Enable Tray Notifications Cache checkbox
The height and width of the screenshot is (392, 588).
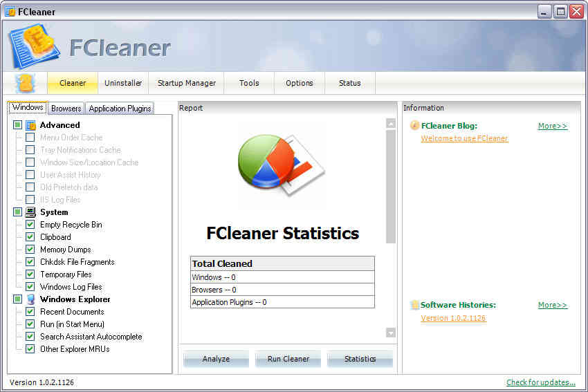(30, 150)
